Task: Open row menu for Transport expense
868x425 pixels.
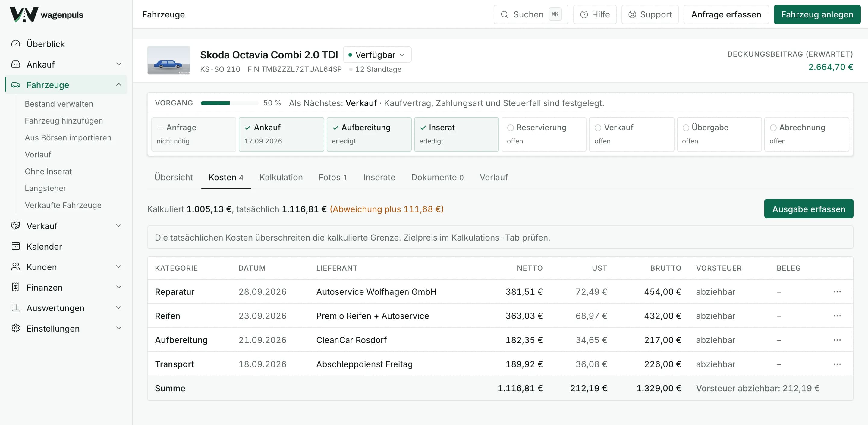Action: (837, 364)
